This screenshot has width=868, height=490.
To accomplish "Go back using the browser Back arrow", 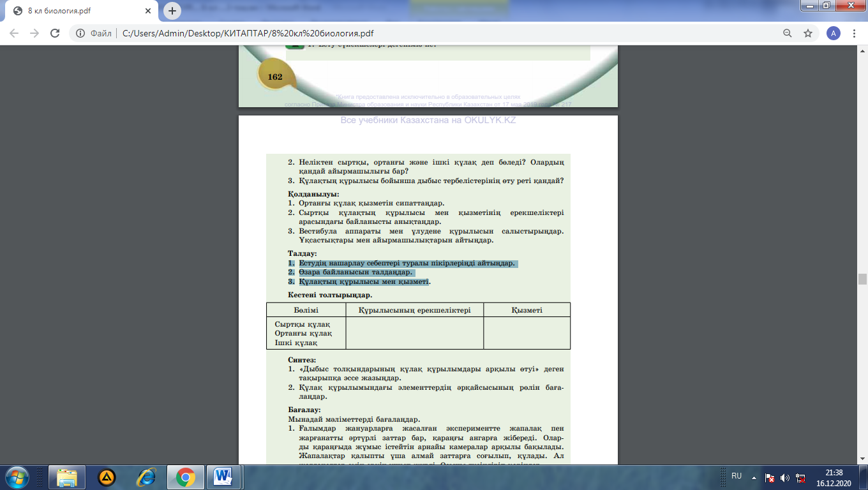I will tap(15, 33).
